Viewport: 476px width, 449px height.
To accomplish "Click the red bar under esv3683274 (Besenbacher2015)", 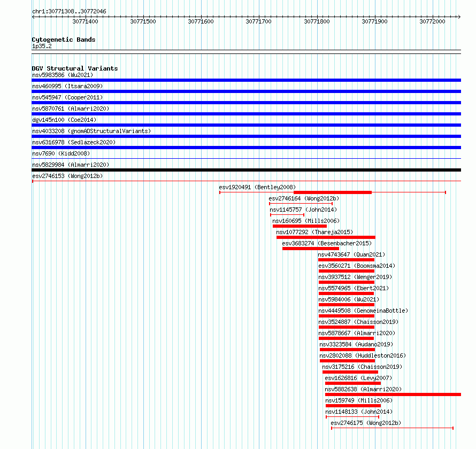I will pos(311,249).
